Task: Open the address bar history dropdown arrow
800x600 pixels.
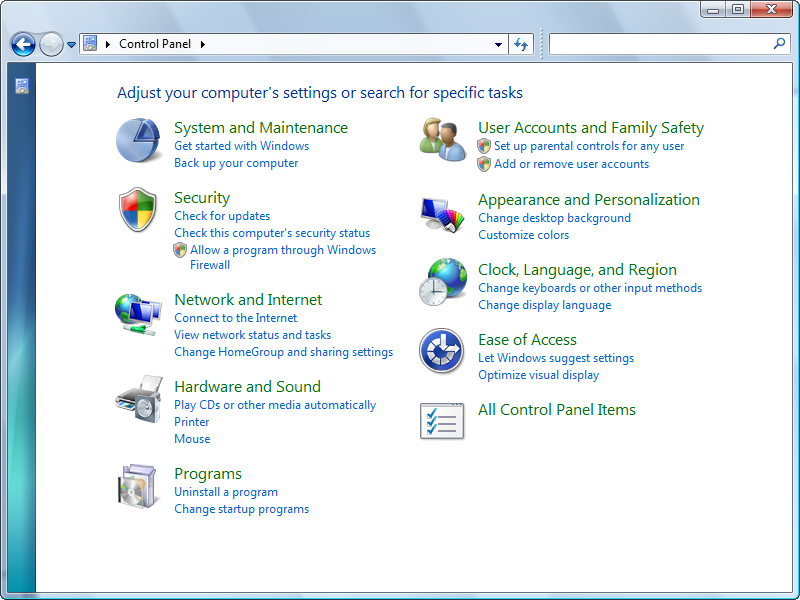Action: click(497, 43)
